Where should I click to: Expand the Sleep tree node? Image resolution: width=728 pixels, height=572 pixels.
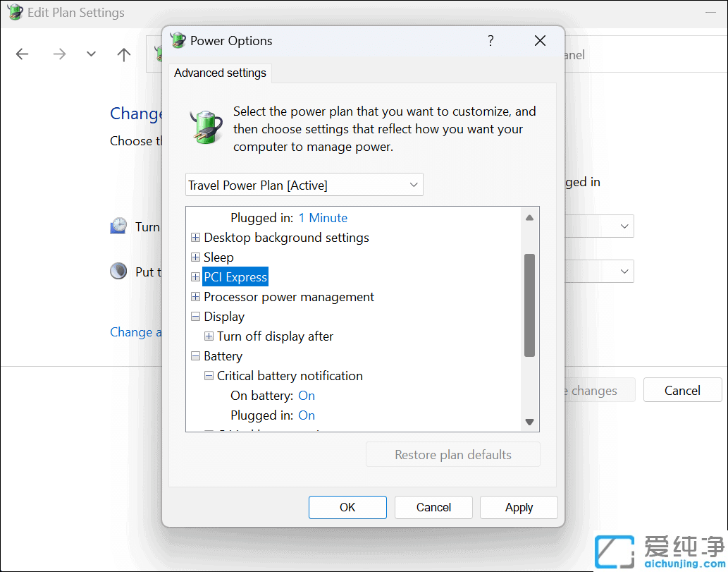coord(195,257)
